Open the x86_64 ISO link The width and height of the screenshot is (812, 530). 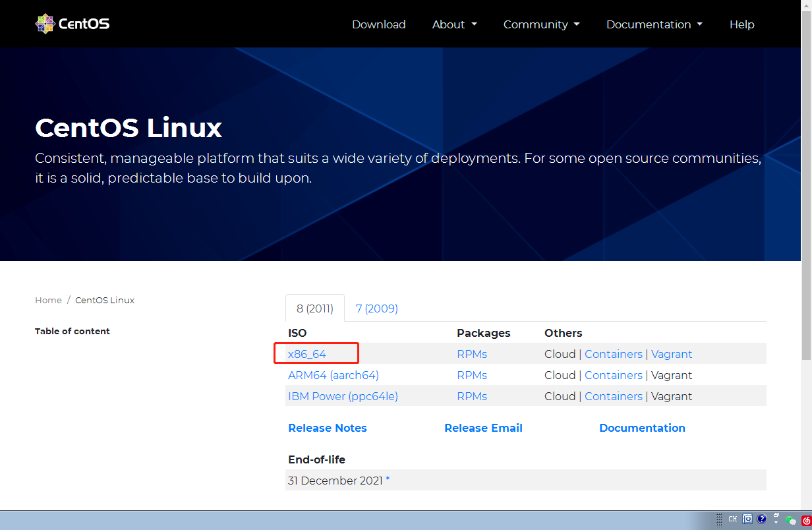[x=307, y=354]
